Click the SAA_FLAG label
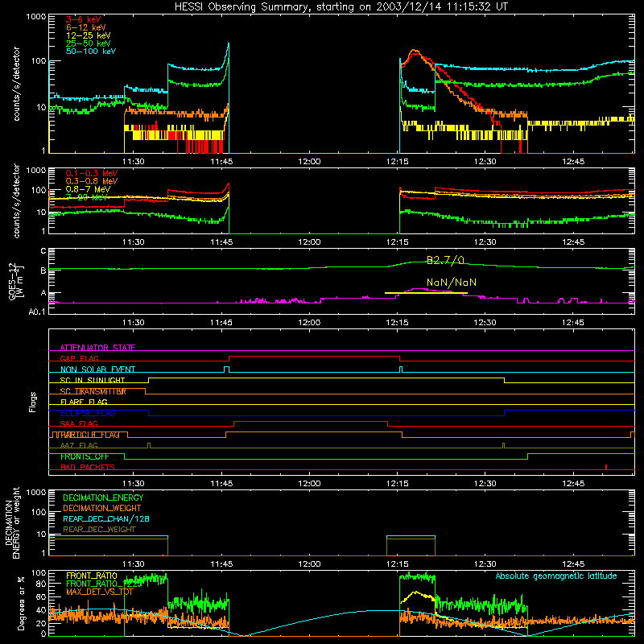644x644 pixels. [79, 424]
